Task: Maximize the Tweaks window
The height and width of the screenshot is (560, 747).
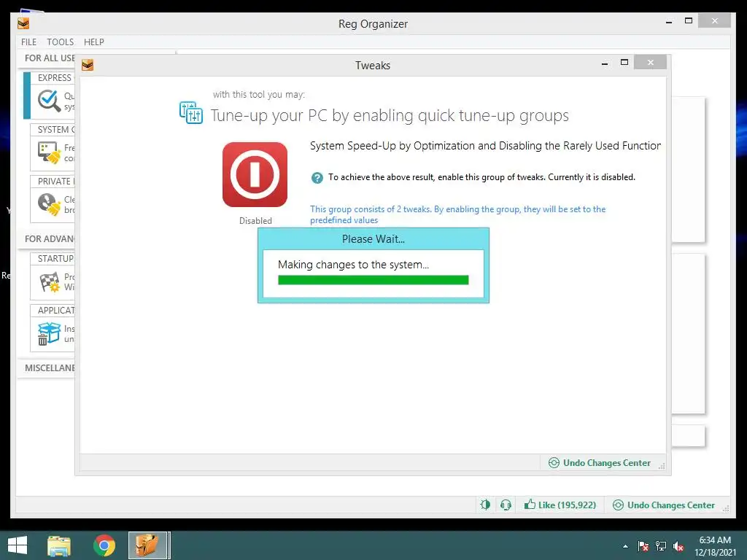Action: click(624, 63)
